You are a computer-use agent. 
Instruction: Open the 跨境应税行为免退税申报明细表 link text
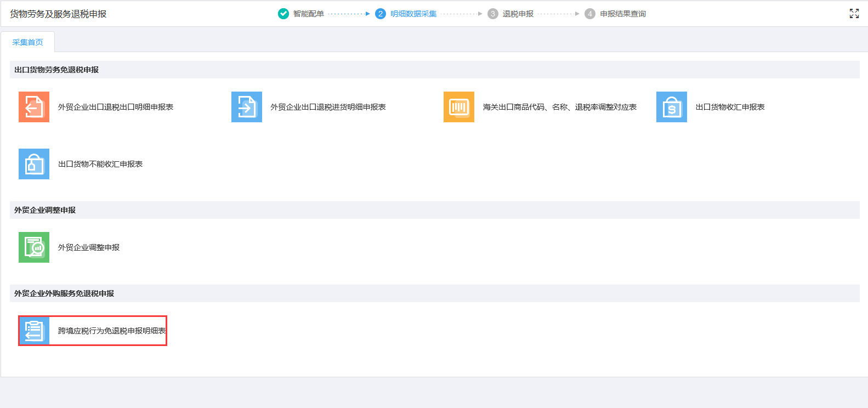coord(112,331)
